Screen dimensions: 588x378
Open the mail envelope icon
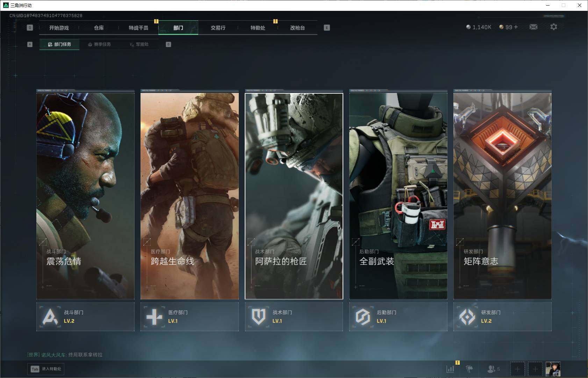click(533, 27)
